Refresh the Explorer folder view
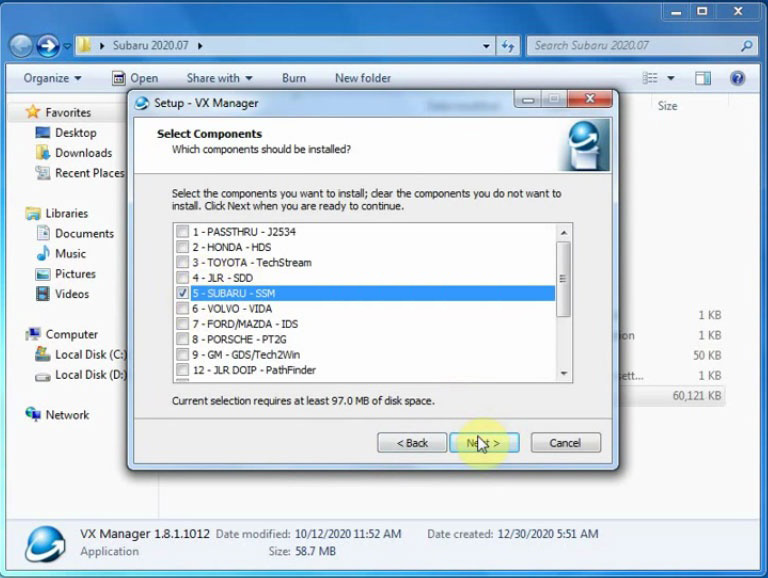 (x=507, y=46)
